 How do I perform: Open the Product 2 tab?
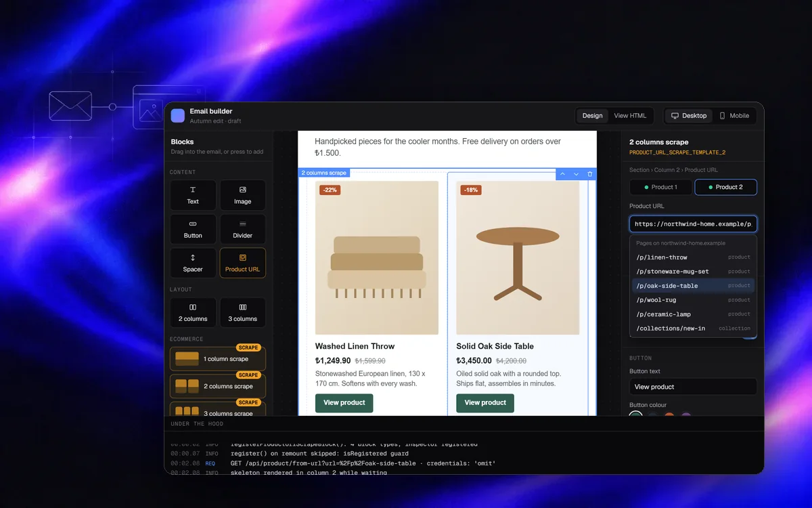(x=726, y=187)
